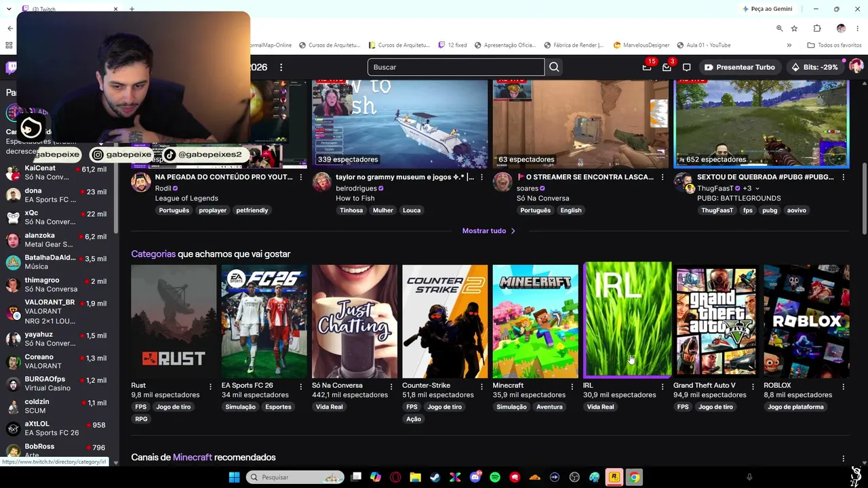Click the 'proplayer' tag on Rodil's stream
This screenshot has width=868, height=488.
coord(212,211)
